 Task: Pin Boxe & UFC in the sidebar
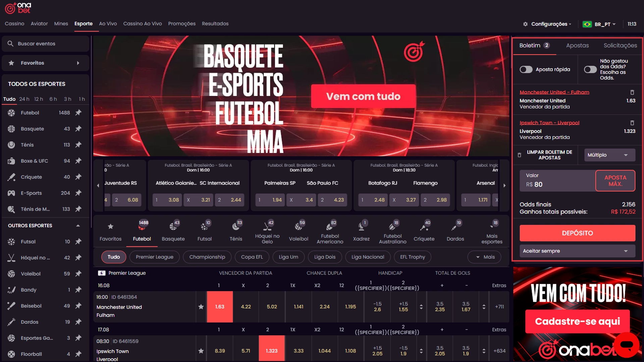pos(78,161)
